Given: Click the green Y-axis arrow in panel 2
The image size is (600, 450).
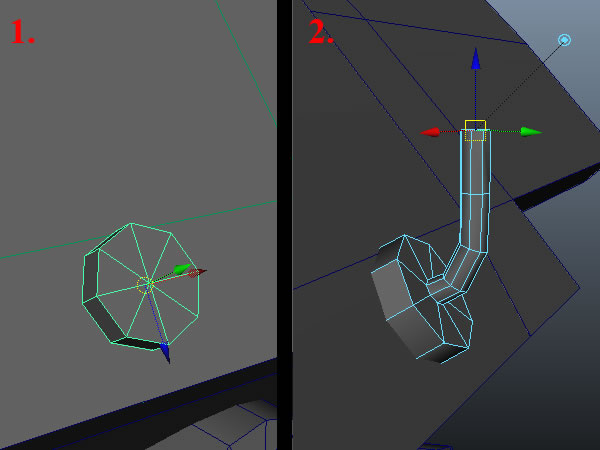Looking at the screenshot, I should 532,132.
